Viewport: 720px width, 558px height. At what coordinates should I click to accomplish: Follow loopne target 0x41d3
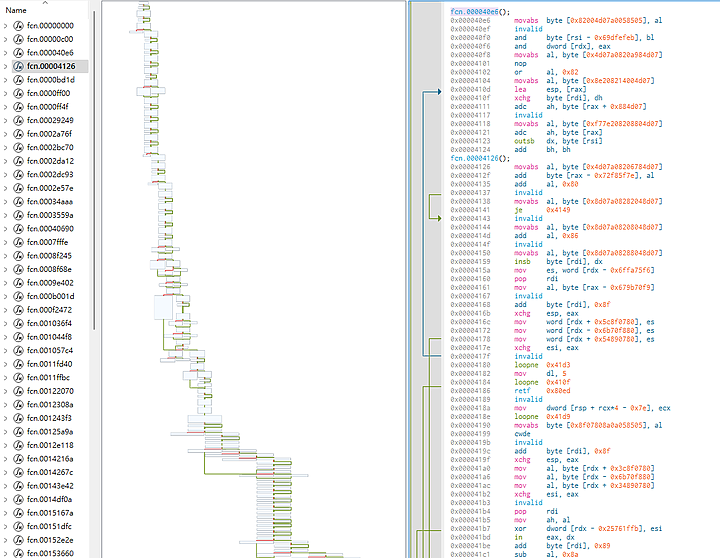click(558, 365)
